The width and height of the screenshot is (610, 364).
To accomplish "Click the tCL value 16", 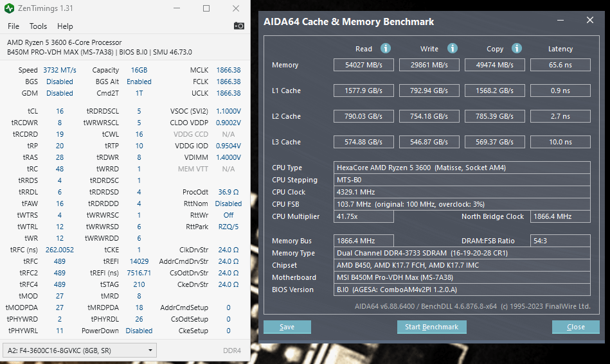I will (x=60, y=111).
